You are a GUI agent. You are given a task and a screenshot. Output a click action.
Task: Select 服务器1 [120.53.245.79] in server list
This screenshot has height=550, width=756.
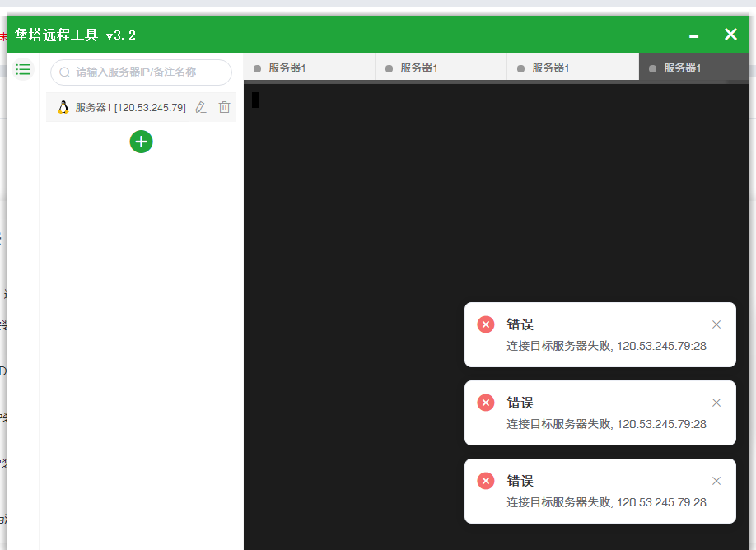141,107
